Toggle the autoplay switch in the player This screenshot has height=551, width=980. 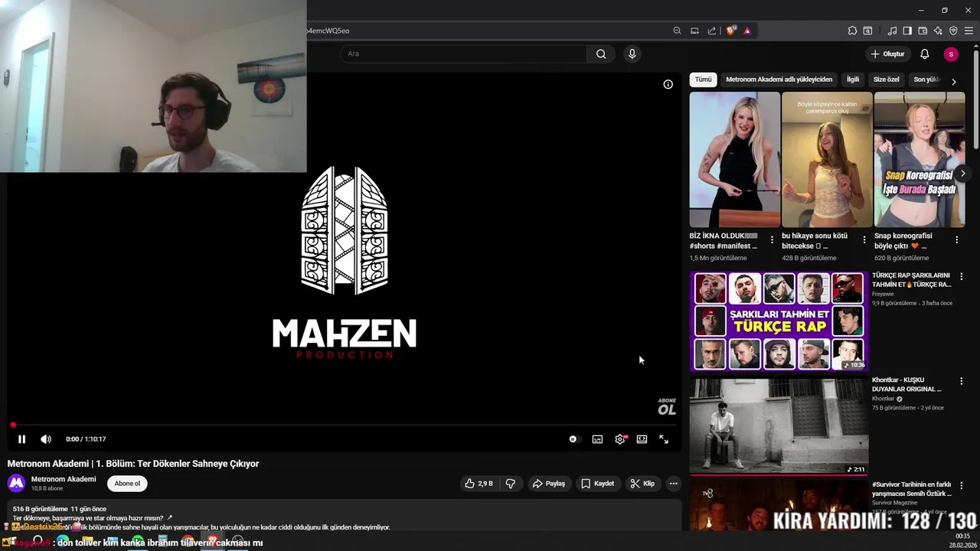coord(573,439)
